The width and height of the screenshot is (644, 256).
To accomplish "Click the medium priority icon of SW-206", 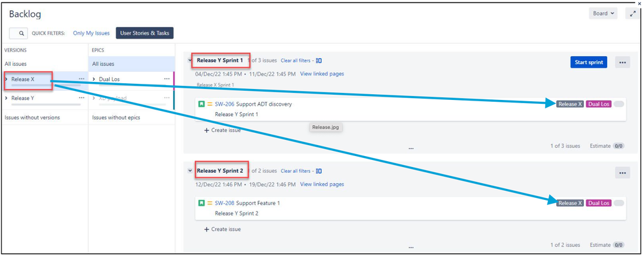I will coord(210,104).
